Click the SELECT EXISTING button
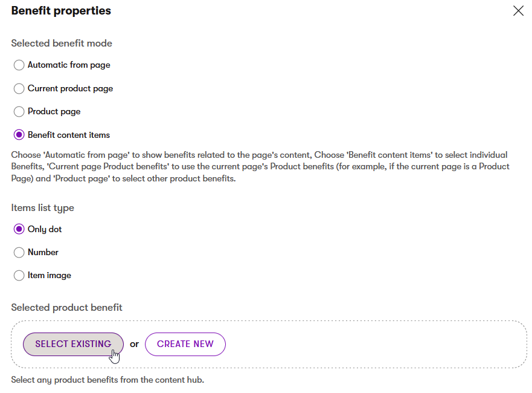This screenshot has width=532, height=393. pyautogui.click(x=73, y=344)
